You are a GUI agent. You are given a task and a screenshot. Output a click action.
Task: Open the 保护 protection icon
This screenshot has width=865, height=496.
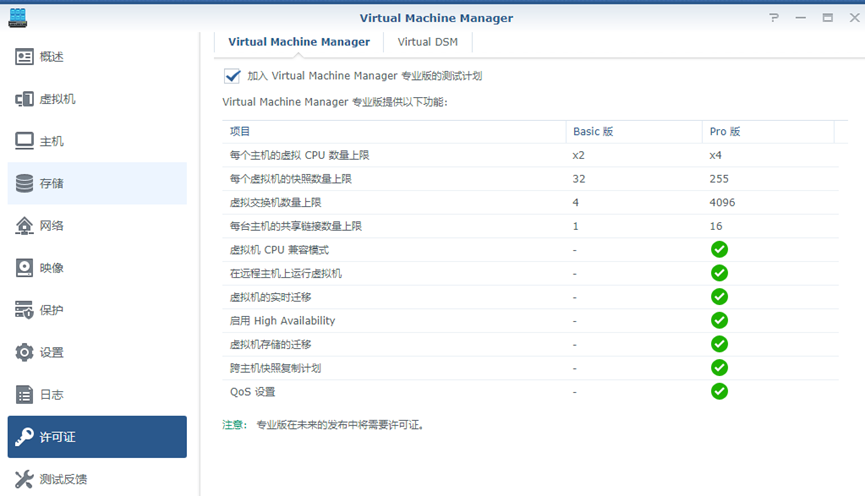pos(24,310)
